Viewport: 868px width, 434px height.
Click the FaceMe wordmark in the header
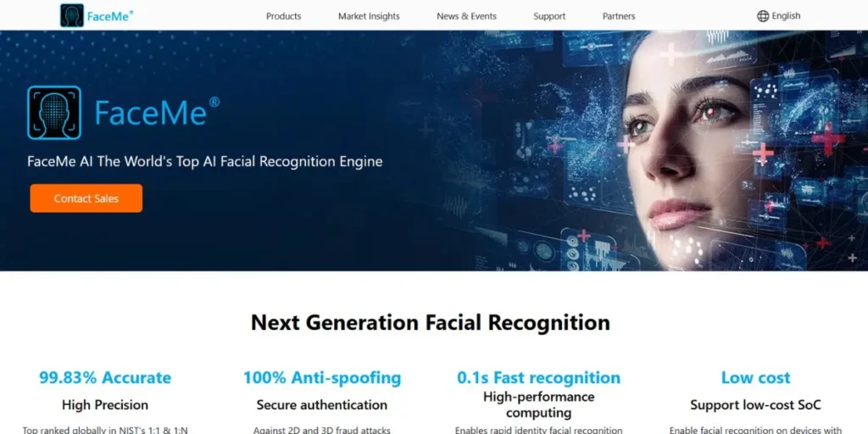[x=110, y=16]
